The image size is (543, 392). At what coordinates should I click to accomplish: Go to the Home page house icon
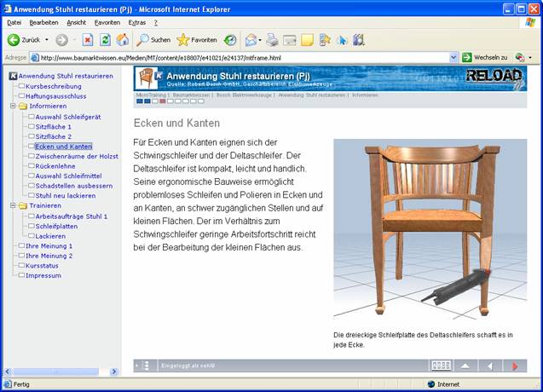(x=123, y=40)
